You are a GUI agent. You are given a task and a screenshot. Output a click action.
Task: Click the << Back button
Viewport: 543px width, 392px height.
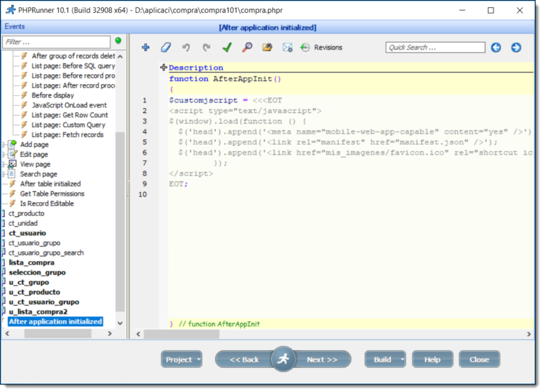pos(244,360)
